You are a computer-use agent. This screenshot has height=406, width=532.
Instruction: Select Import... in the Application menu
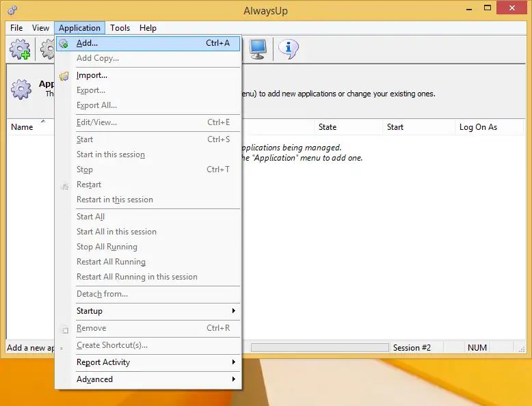tap(148, 75)
